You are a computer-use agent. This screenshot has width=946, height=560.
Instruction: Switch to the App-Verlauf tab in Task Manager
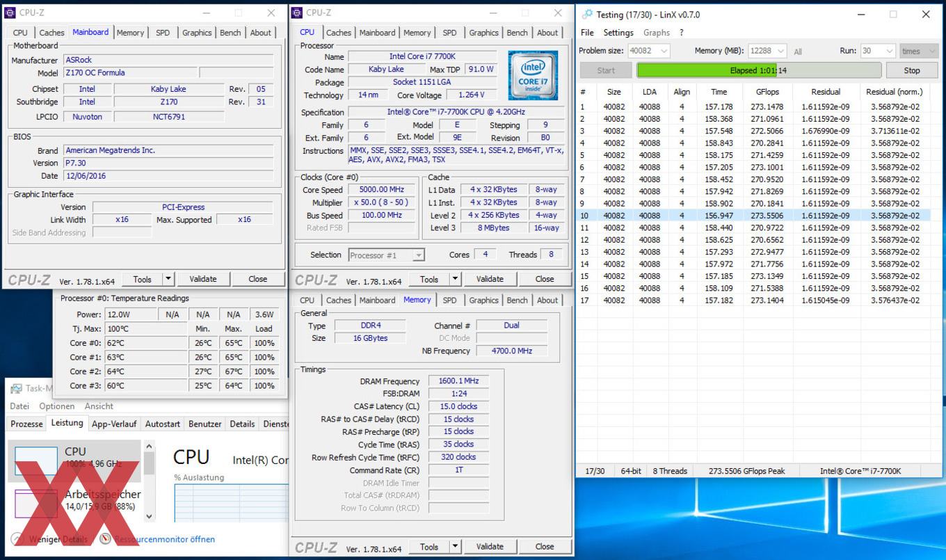coord(114,424)
